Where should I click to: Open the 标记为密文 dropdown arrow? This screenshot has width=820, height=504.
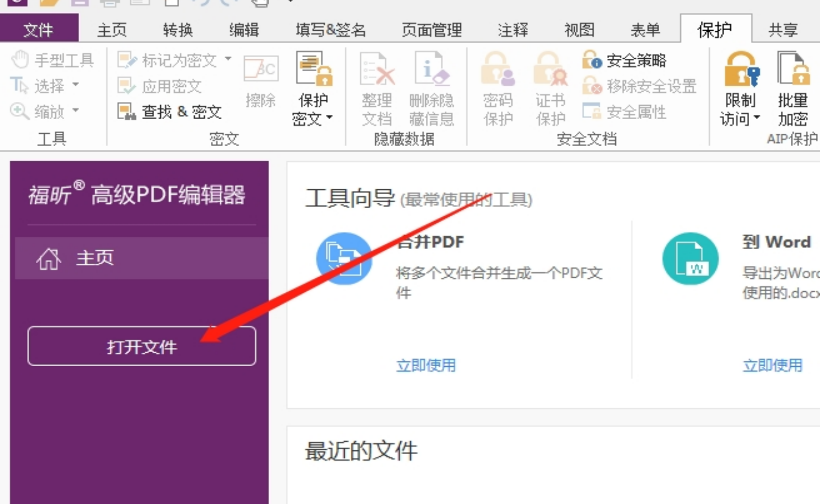(x=228, y=59)
